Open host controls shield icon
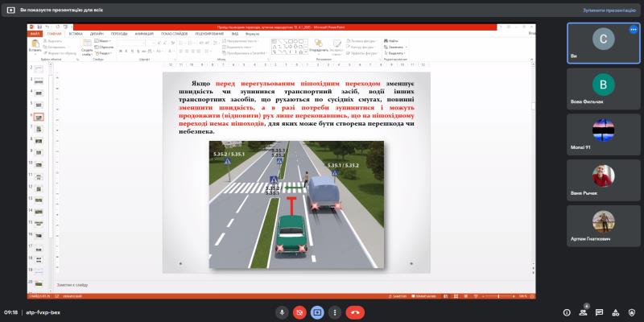This screenshot has width=644, height=322. 632,312
